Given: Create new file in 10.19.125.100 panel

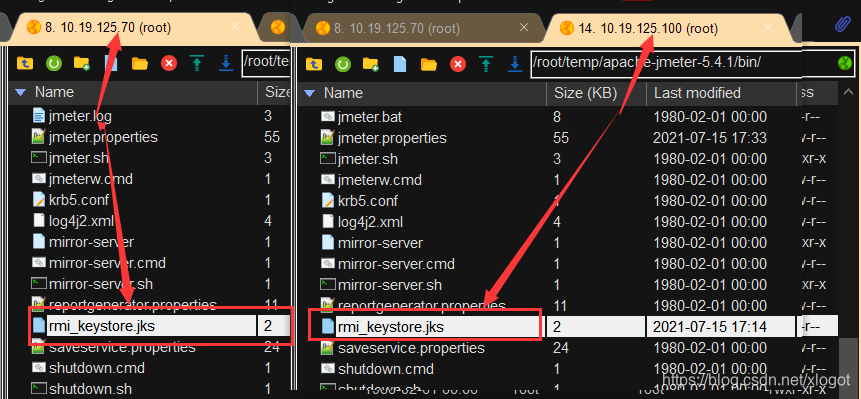Looking at the screenshot, I should coord(400,64).
